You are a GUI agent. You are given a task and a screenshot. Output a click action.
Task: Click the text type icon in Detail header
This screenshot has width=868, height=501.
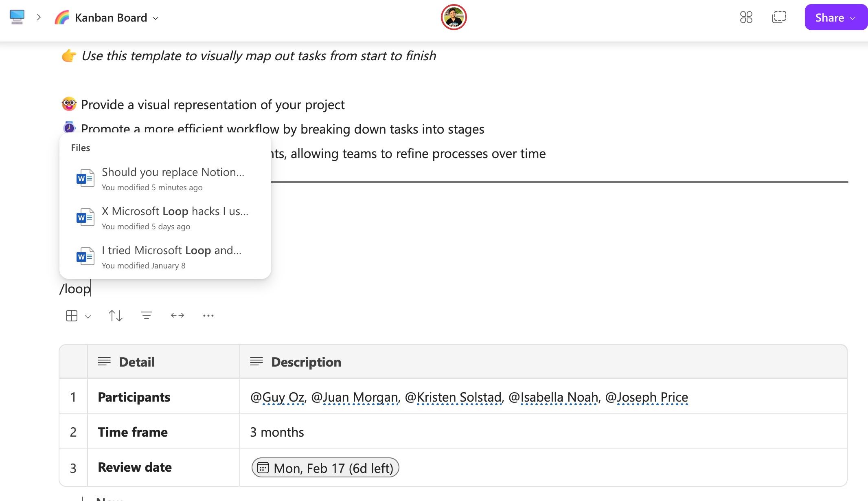[104, 361]
